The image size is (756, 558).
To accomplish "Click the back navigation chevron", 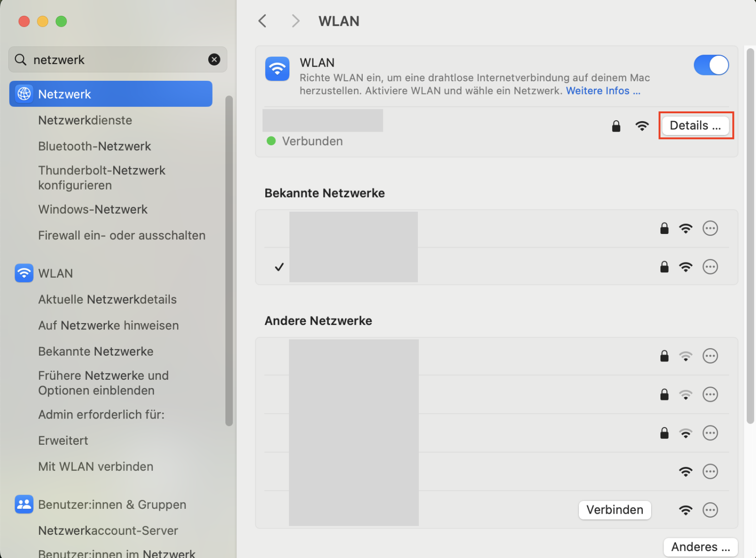I will [x=262, y=21].
